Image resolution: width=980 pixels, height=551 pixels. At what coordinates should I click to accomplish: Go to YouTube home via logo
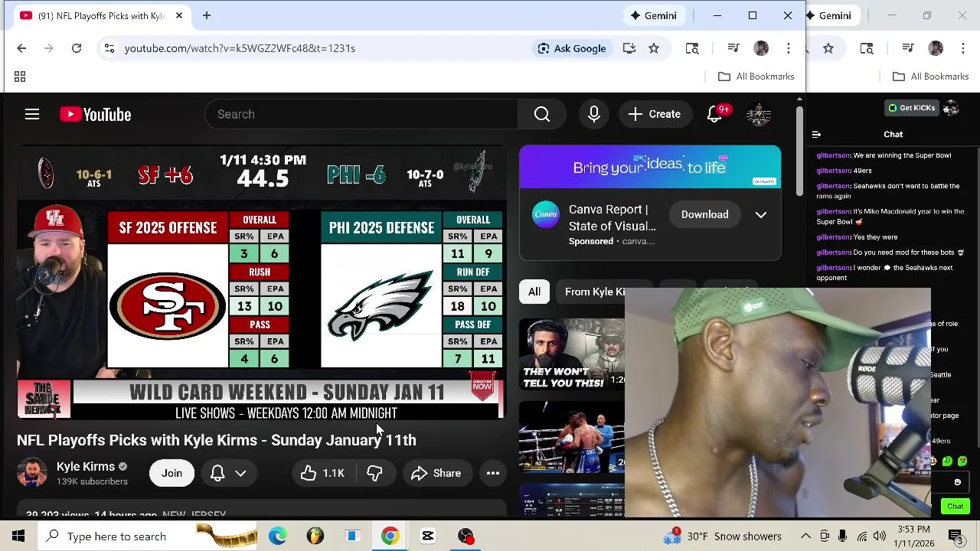click(96, 114)
